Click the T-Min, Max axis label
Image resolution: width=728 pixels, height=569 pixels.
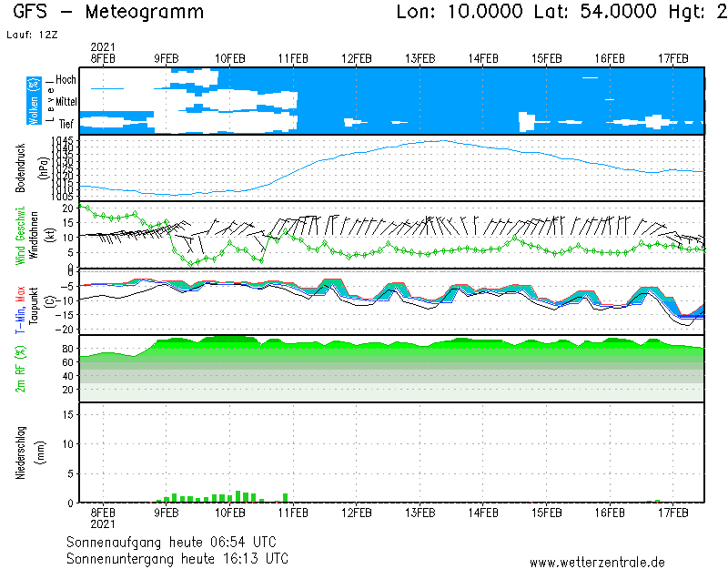click(x=18, y=300)
